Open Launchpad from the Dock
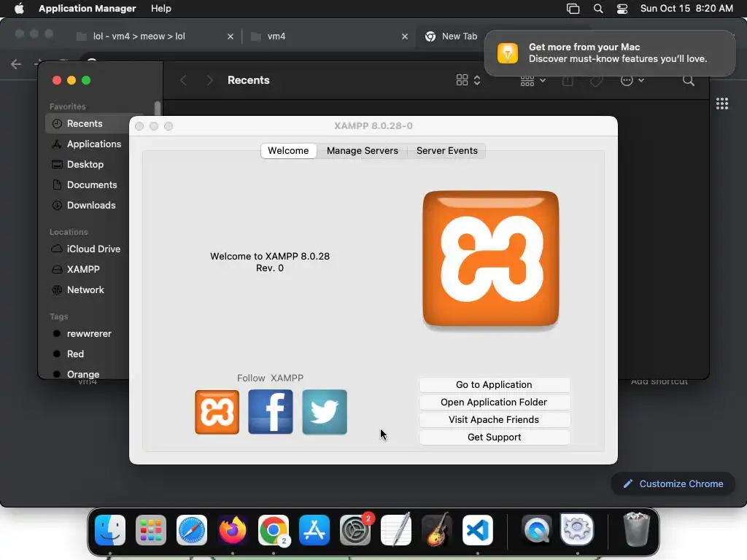Viewport: 747px width, 560px height. (151, 530)
